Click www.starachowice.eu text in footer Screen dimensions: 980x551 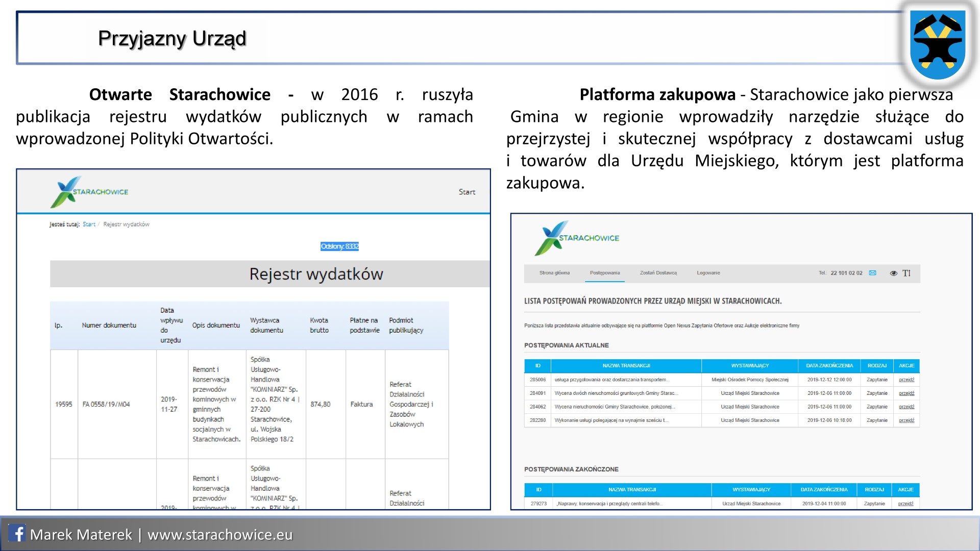220,535
